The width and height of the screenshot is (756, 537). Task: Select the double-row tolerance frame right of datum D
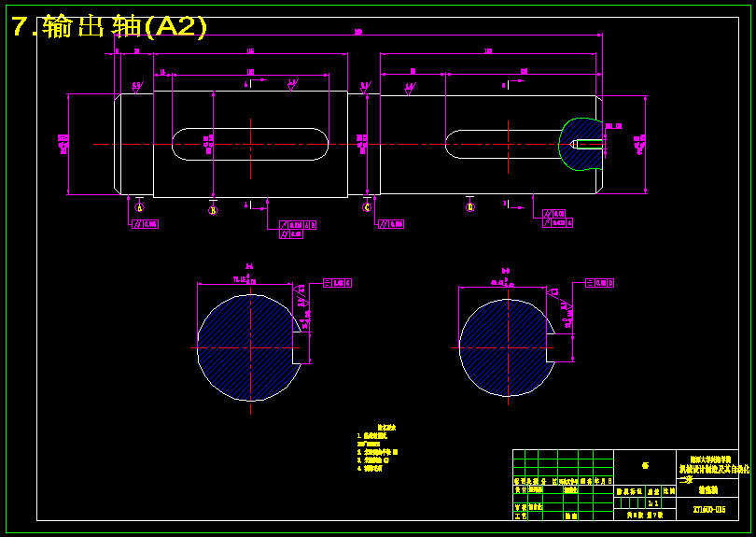click(x=557, y=219)
